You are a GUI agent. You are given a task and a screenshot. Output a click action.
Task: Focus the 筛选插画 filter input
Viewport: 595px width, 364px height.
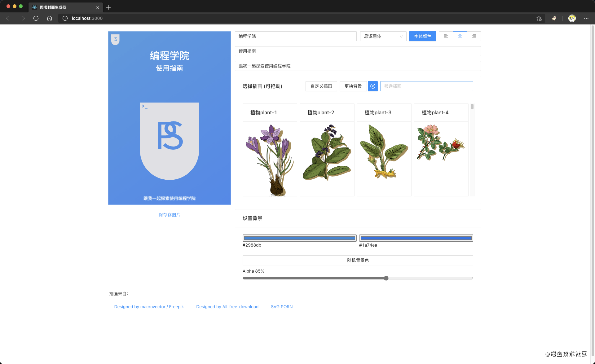point(426,86)
